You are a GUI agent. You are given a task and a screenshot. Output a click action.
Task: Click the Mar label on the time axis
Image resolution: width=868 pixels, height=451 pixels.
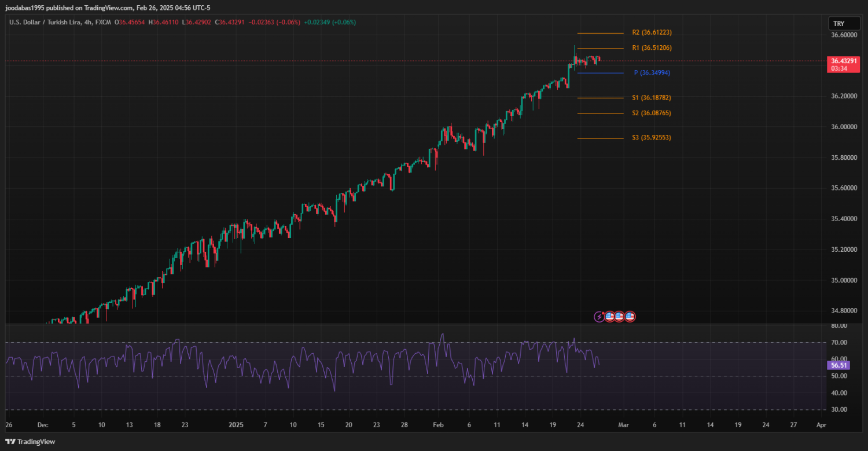[x=623, y=424]
